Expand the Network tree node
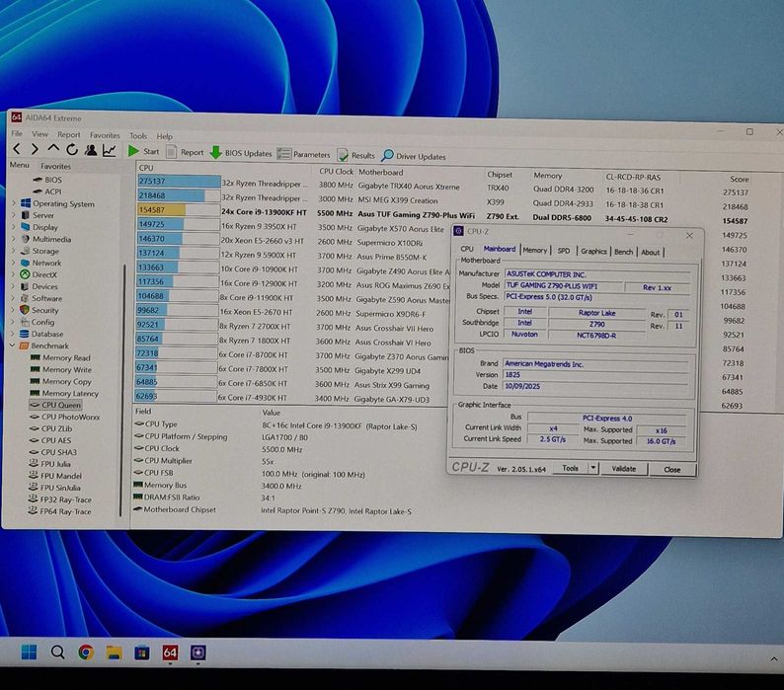Screen dimensions: 784x690 click(14, 263)
